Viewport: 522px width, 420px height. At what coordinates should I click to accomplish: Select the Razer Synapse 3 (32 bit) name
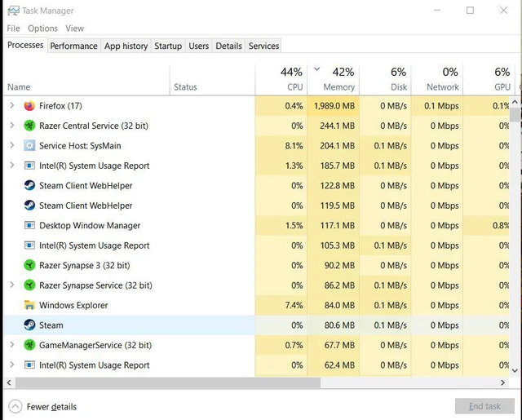(x=85, y=265)
